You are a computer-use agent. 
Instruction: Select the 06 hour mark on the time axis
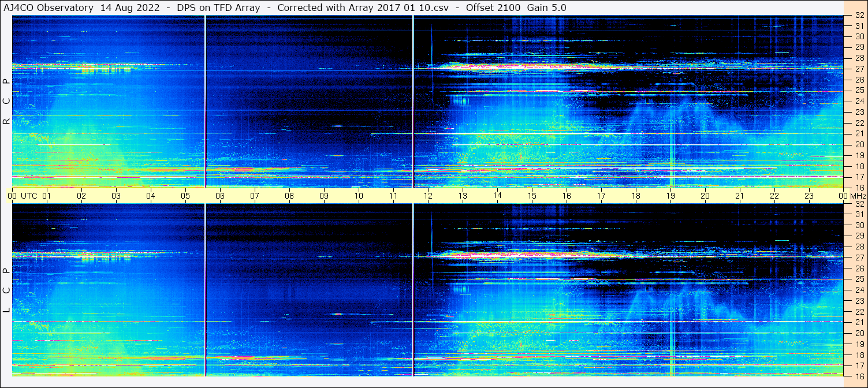pyautogui.click(x=220, y=196)
